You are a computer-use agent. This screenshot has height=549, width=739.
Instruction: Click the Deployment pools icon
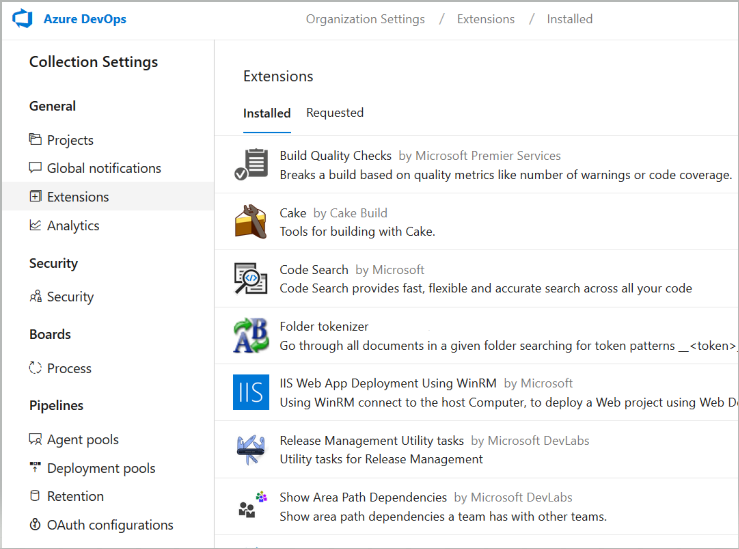point(35,467)
